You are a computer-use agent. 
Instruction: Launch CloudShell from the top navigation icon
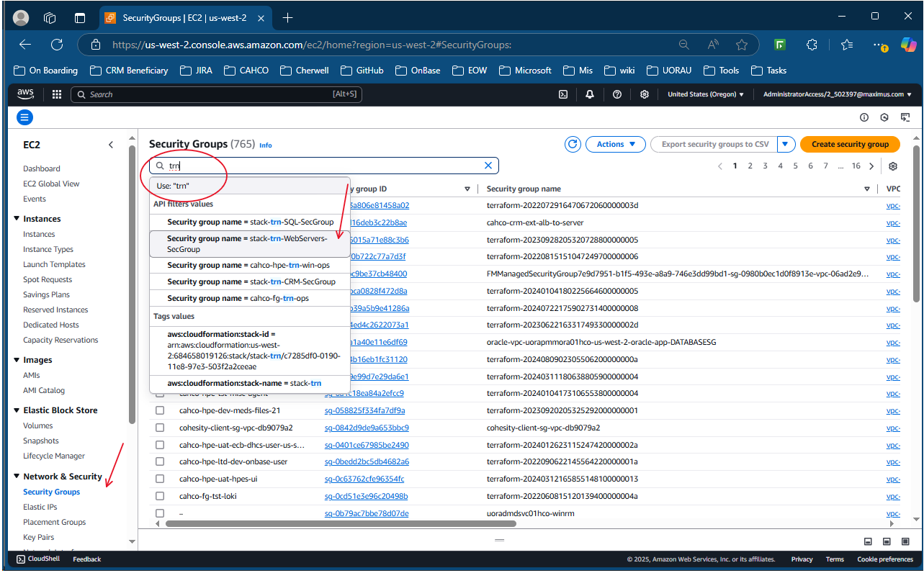coord(564,94)
